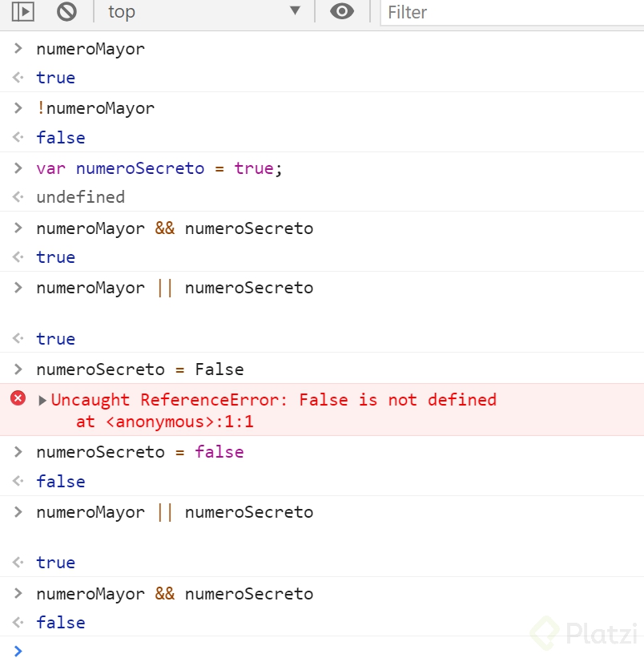Click the red error icon beside ReferenceError
Image resolution: width=644 pixels, height=658 pixels.
[x=18, y=398]
